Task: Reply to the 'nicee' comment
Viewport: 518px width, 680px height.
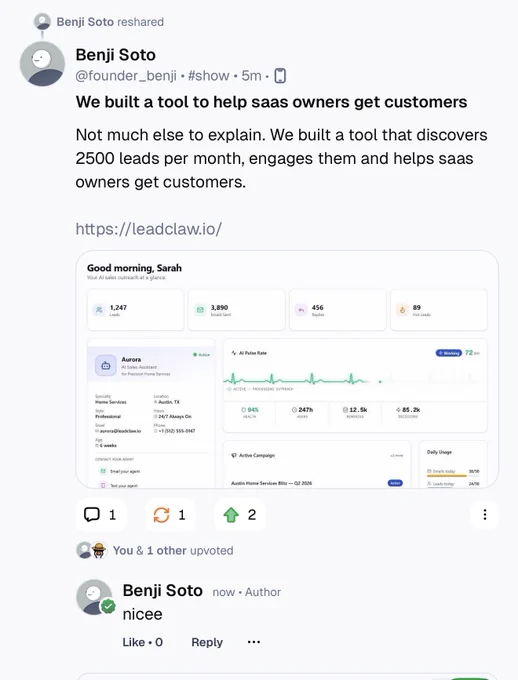Action: point(207,642)
